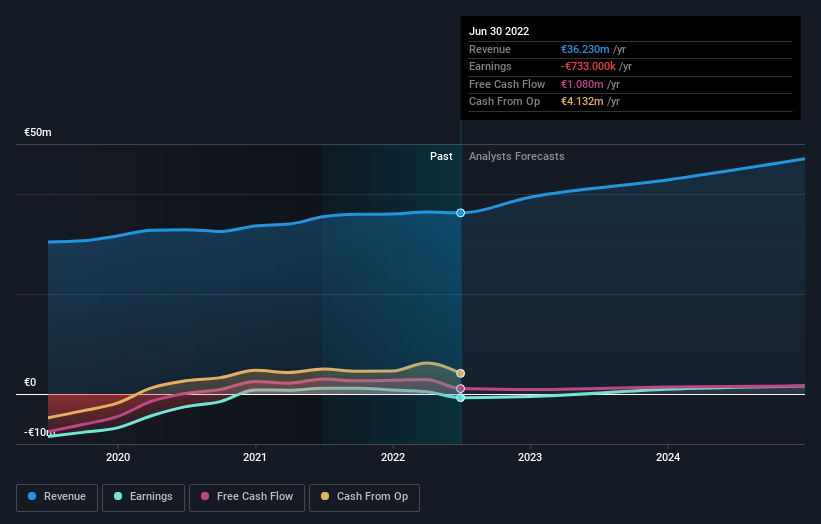
Task: Click the Free Cash Flow label in tooltip
Action: (507, 84)
